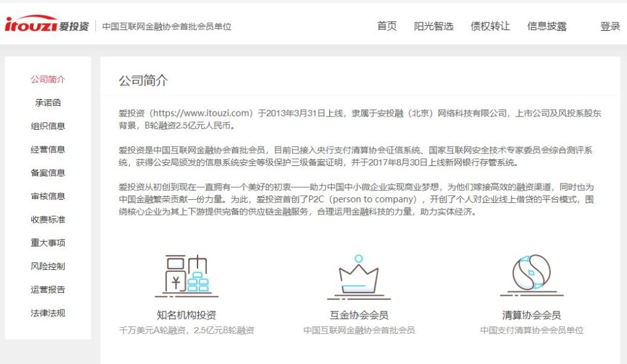Open 收费标准 sidebar item

tap(48, 219)
